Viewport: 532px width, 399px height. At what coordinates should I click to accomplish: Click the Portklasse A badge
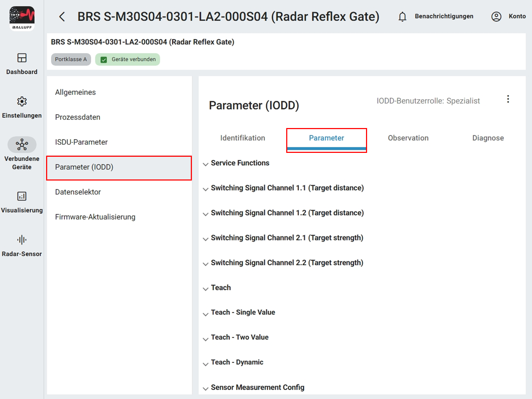71,60
